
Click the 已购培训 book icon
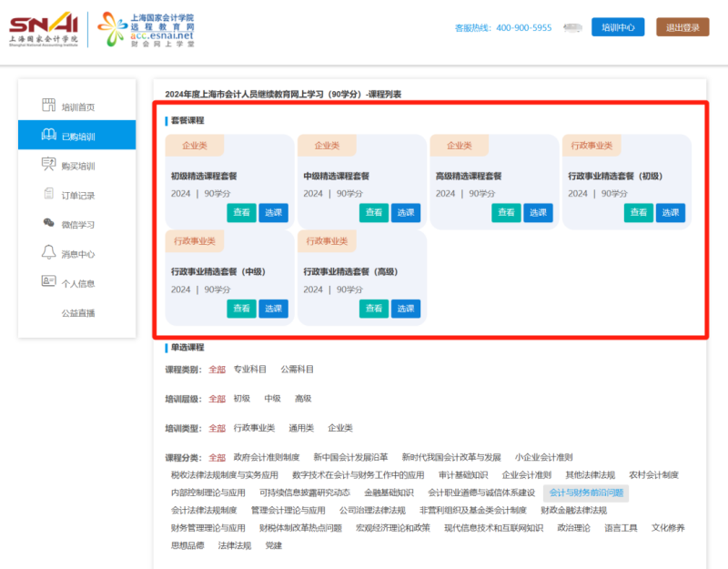pyautogui.click(x=48, y=136)
